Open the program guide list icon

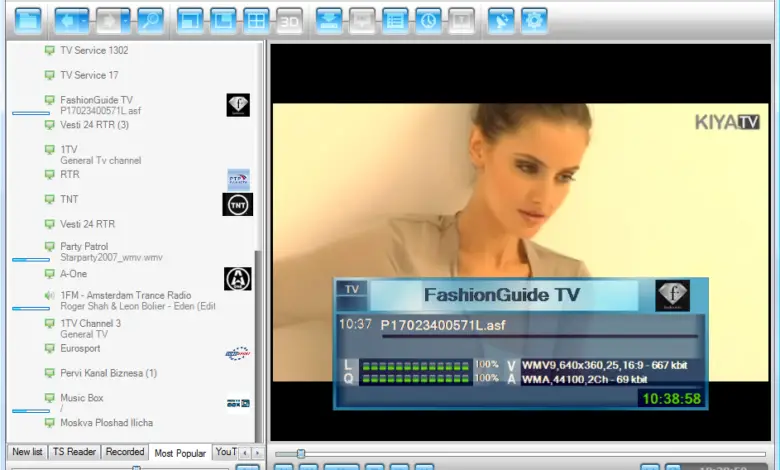tap(395, 21)
